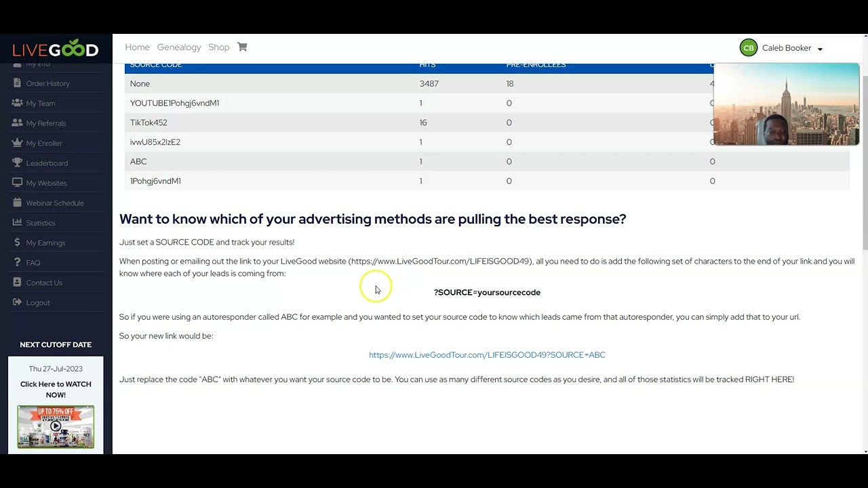Click the Logout icon
This screenshot has height=488, width=868.
[x=17, y=302]
